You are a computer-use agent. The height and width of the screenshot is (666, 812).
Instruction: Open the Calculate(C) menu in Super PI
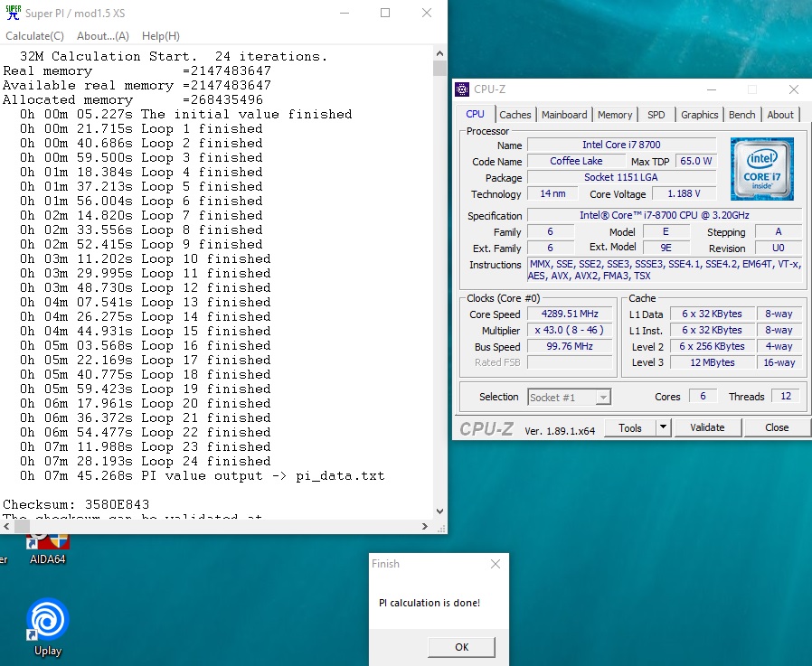[x=34, y=36]
